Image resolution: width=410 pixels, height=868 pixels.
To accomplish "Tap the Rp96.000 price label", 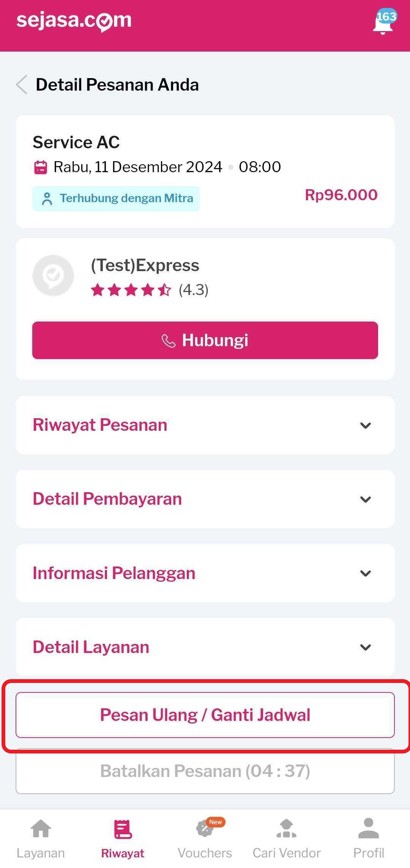I will pos(341,195).
